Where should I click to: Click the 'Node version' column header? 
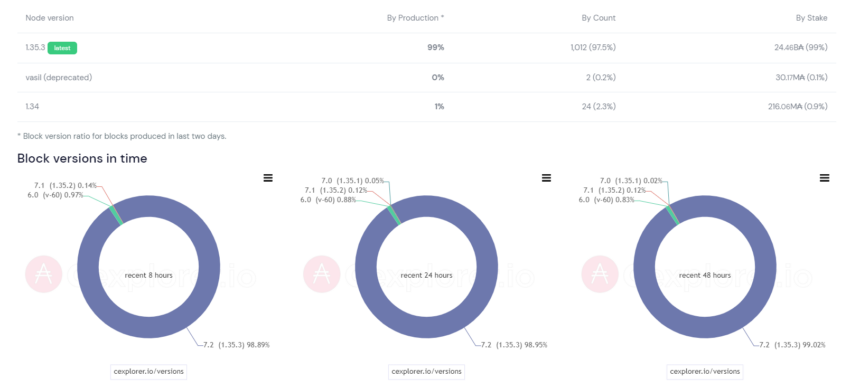[x=49, y=18]
